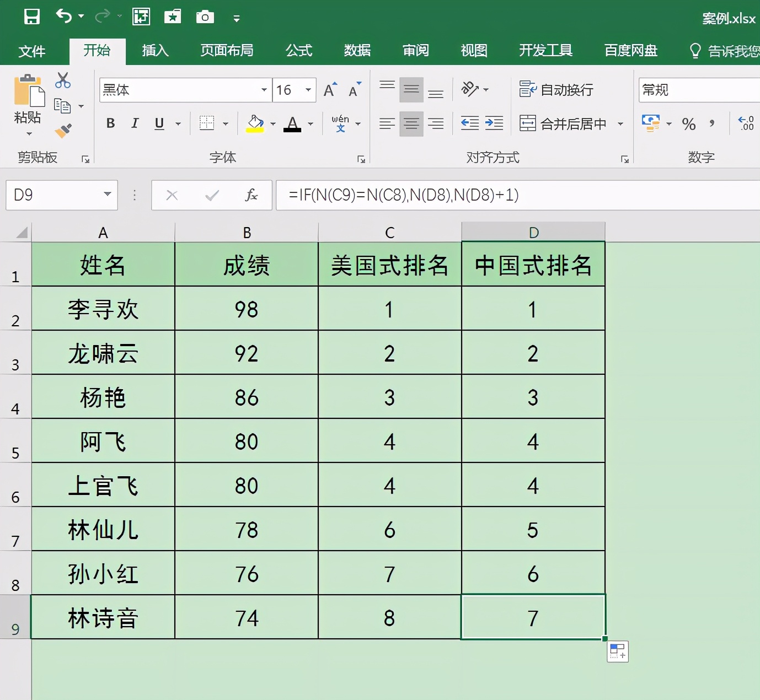Viewport: 760px width, 700px height.
Task: Click the Insert Function fx icon
Action: [251, 195]
